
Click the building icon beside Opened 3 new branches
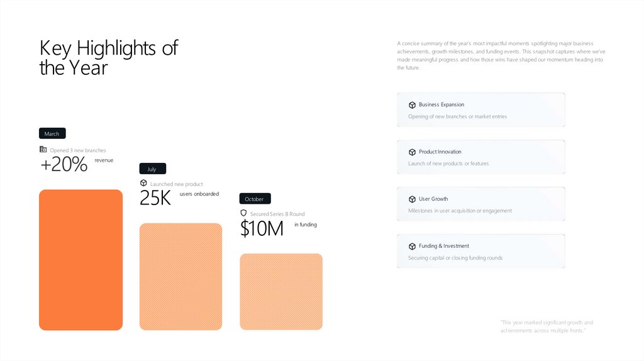click(43, 150)
